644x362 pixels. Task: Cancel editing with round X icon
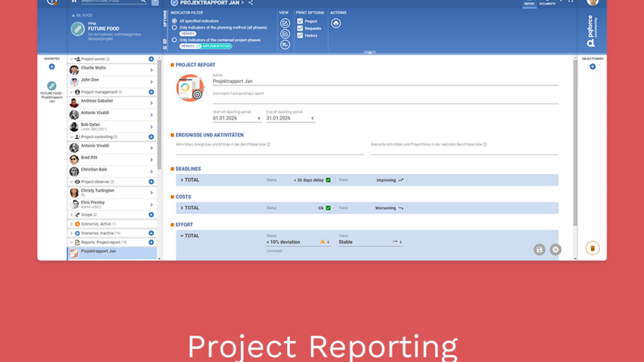(x=555, y=250)
